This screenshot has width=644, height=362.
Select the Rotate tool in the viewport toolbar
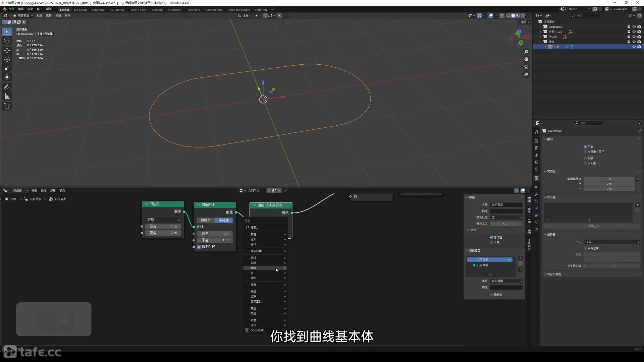7,59
